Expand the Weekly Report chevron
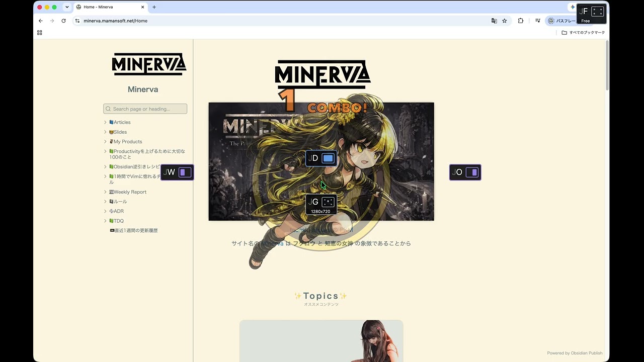The image size is (644, 362). [105, 192]
